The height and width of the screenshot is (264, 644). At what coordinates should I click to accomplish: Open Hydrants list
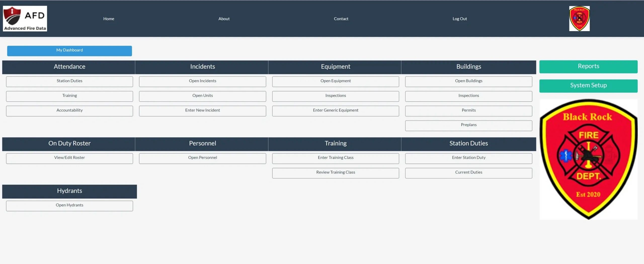pyautogui.click(x=69, y=205)
